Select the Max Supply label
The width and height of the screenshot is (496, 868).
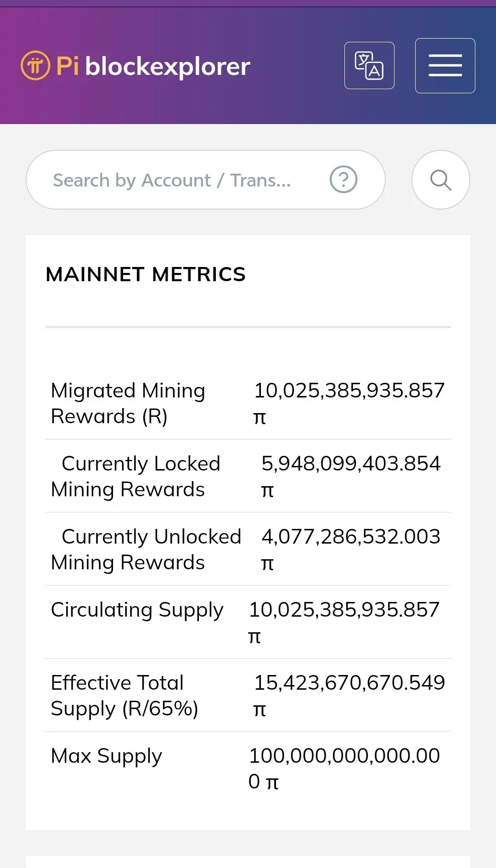coord(107,756)
